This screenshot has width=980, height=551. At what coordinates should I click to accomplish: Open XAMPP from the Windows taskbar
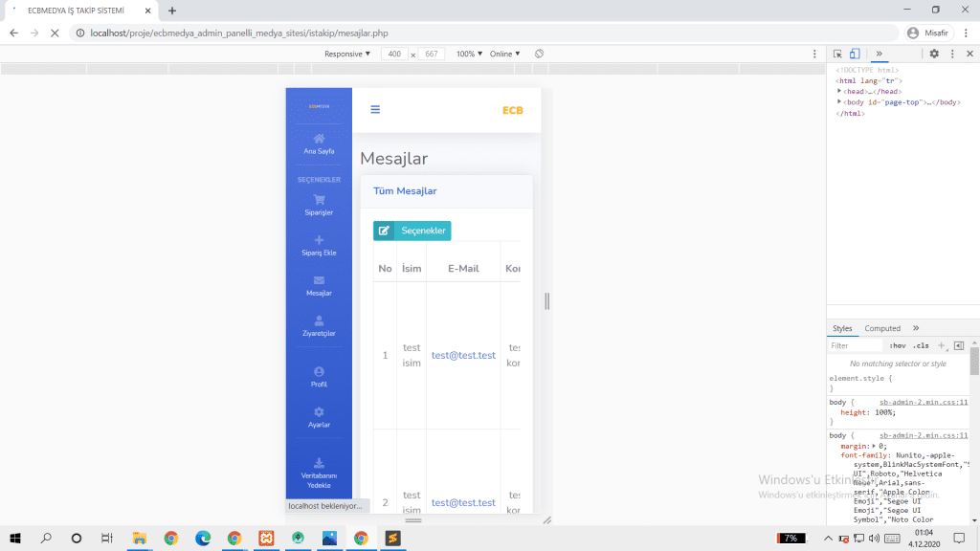[266, 539]
